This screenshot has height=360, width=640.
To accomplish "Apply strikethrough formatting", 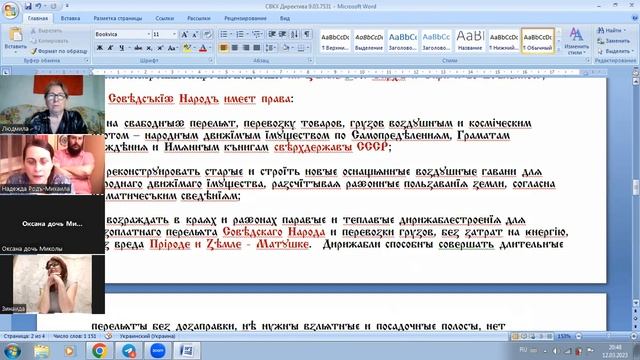I will tap(138, 48).
